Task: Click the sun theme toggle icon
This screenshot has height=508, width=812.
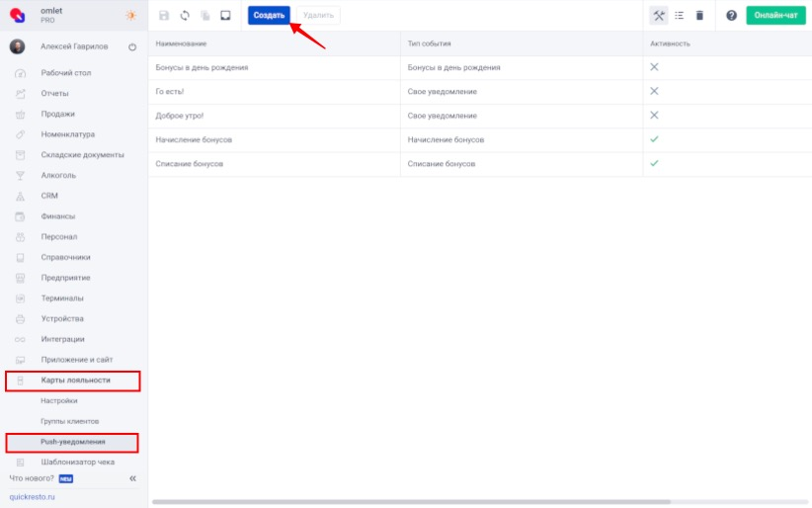Action: pyautogui.click(x=131, y=16)
